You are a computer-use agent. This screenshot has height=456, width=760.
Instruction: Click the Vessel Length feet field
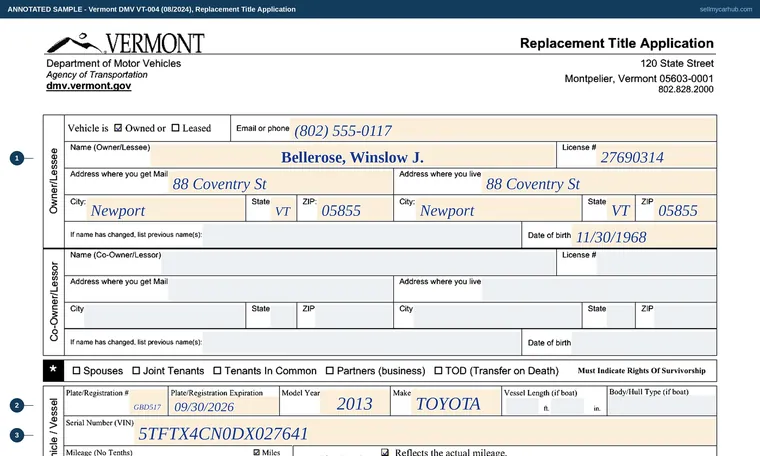522,406
